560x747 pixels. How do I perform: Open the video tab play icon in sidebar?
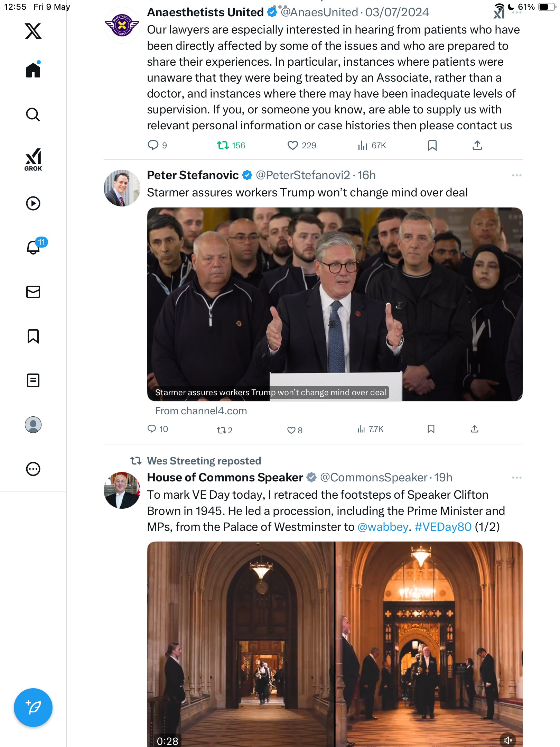(x=33, y=203)
